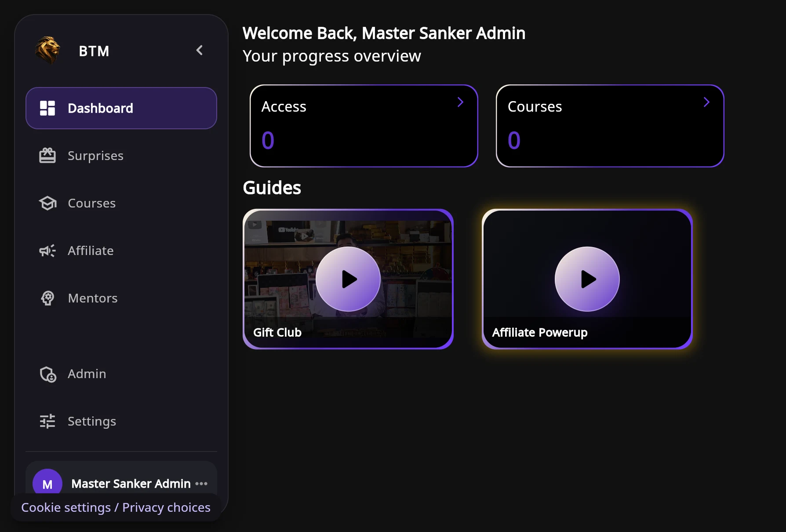
Task: Click the Affiliate Powerup guide title
Action: pyautogui.click(x=540, y=333)
